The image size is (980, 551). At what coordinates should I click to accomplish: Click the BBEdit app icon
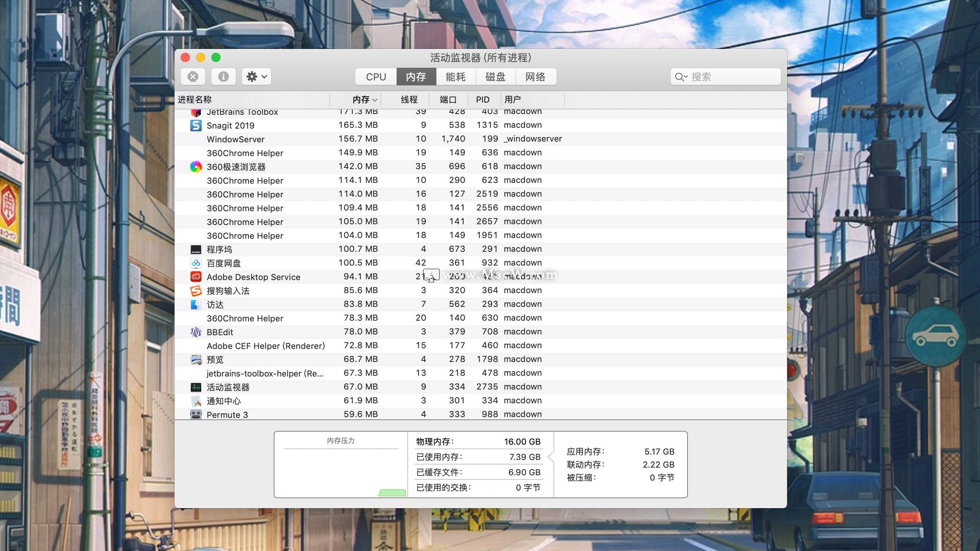pyautogui.click(x=196, y=332)
